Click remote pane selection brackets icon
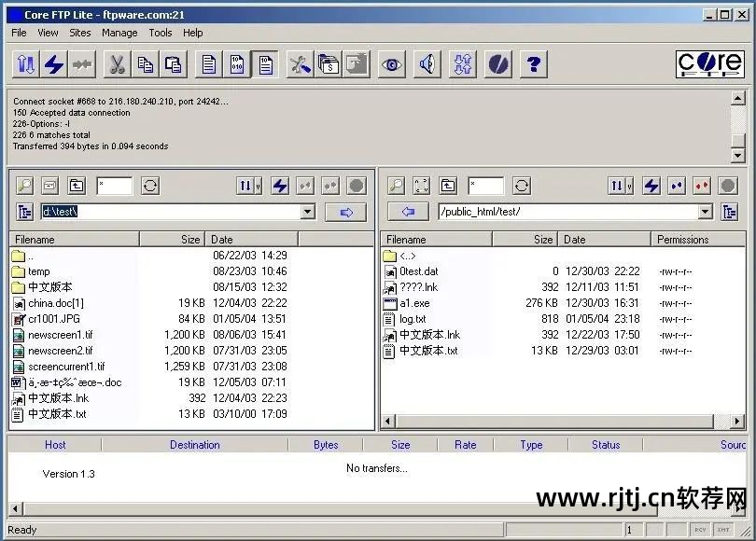Viewport: 756px width, 541px height. (421, 186)
